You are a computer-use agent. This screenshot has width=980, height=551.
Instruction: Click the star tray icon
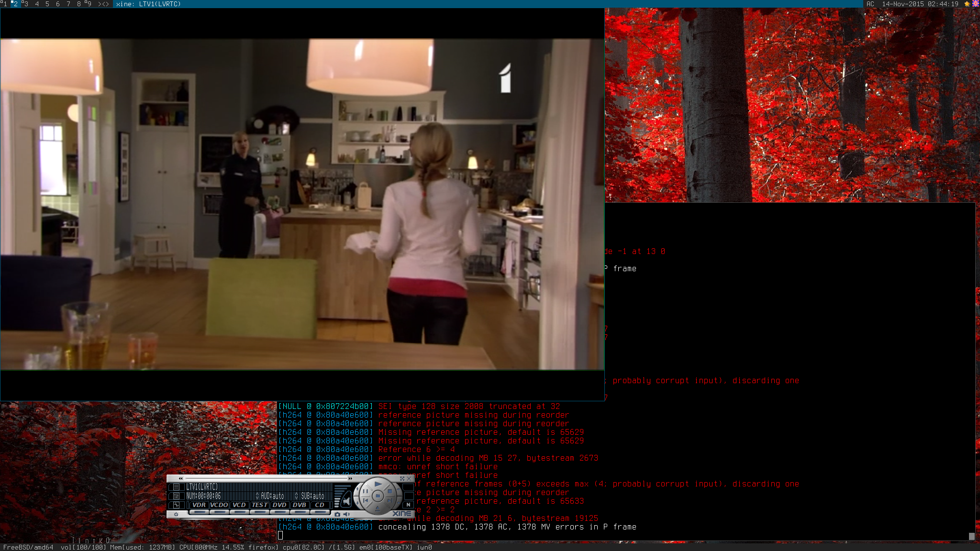coord(967,4)
